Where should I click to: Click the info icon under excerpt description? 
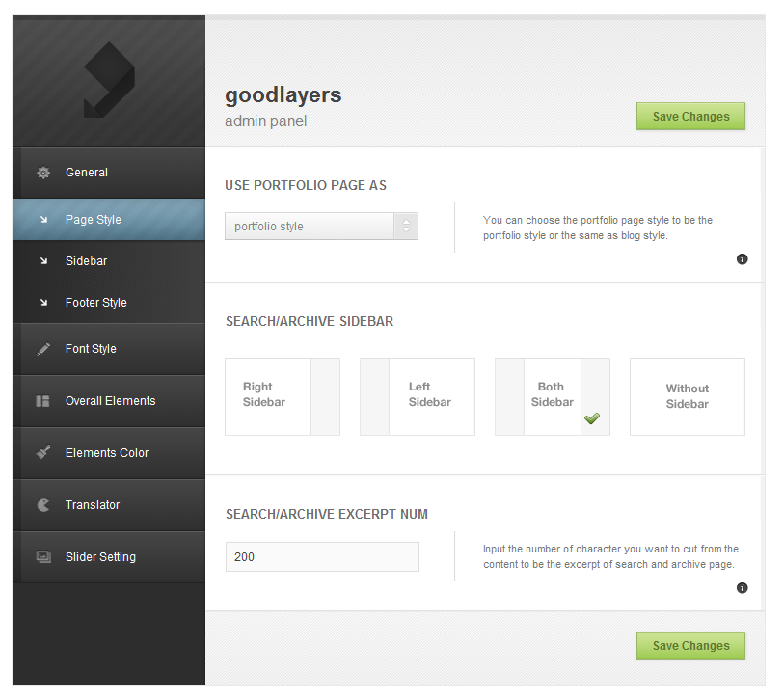tap(742, 587)
